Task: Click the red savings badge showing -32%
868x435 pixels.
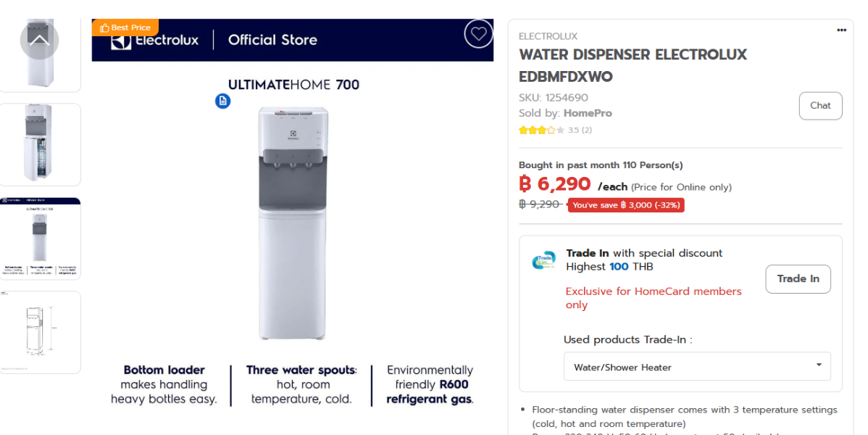Action: click(x=626, y=205)
